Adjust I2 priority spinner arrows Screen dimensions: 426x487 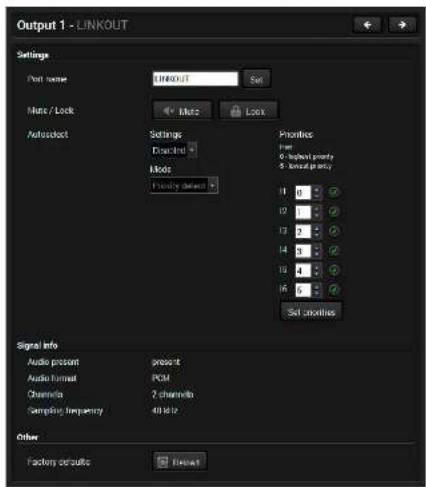316,212
